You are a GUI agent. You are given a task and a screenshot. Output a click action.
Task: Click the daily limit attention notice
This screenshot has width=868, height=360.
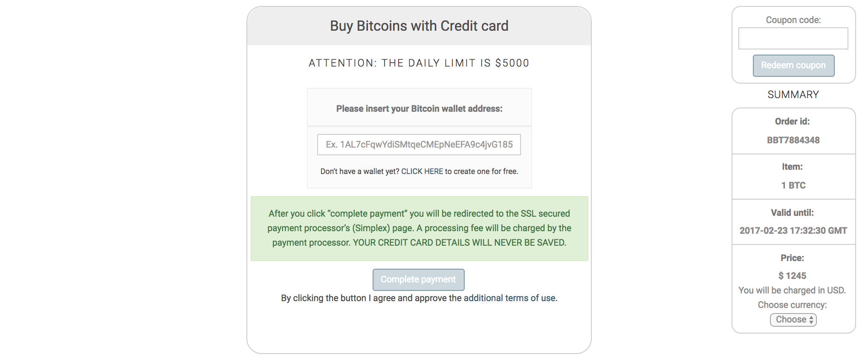[x=419, y=63]
